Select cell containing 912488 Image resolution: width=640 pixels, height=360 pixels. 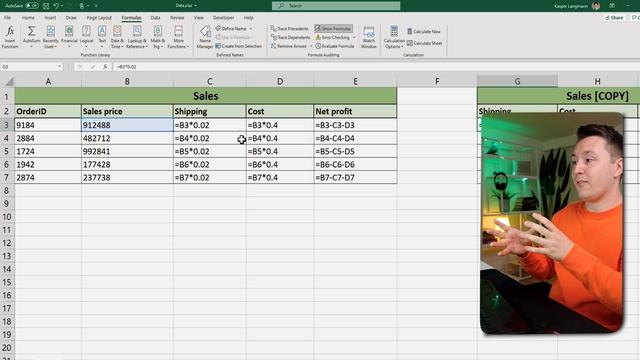(x=127, y=125)
